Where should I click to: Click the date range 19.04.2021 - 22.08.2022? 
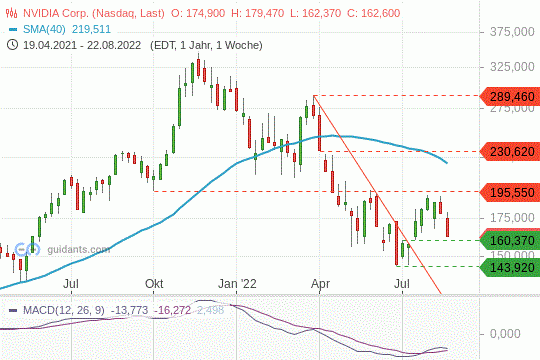point(82,45)
